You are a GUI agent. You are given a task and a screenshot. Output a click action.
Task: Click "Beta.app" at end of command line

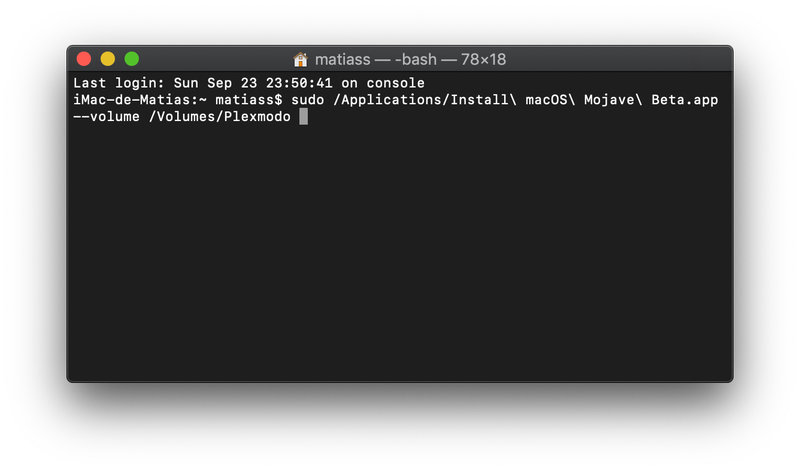pos(685,100)
